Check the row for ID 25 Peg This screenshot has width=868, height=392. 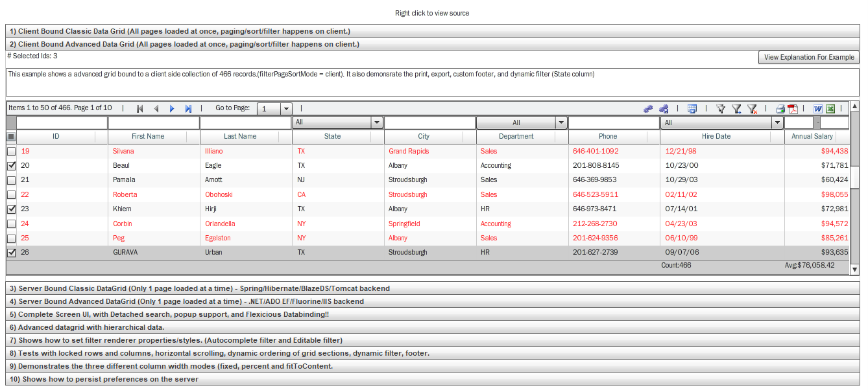click(11, 238)
